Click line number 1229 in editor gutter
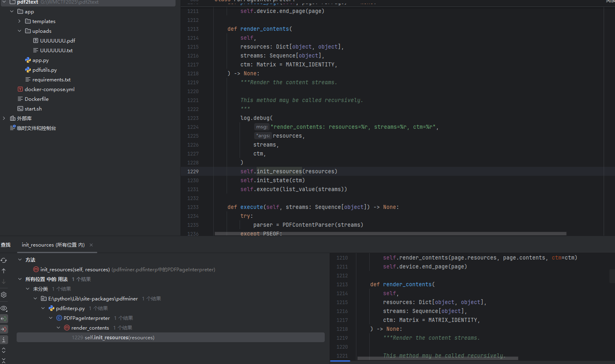The width and height of the screenshot is (615, 364). coord(193,171)
